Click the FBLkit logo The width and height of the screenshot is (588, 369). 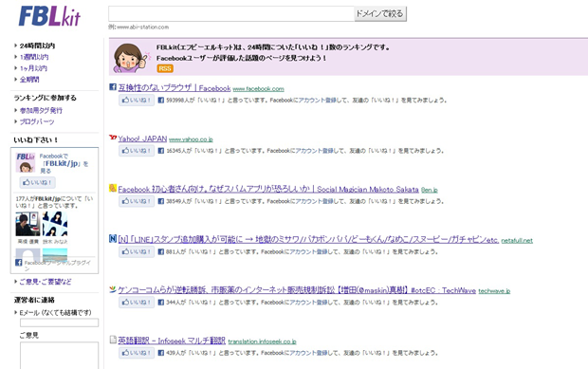(x=49, y=16)
